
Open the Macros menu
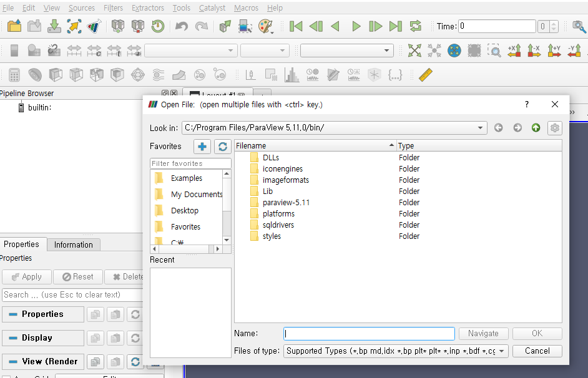click(246, 8)
